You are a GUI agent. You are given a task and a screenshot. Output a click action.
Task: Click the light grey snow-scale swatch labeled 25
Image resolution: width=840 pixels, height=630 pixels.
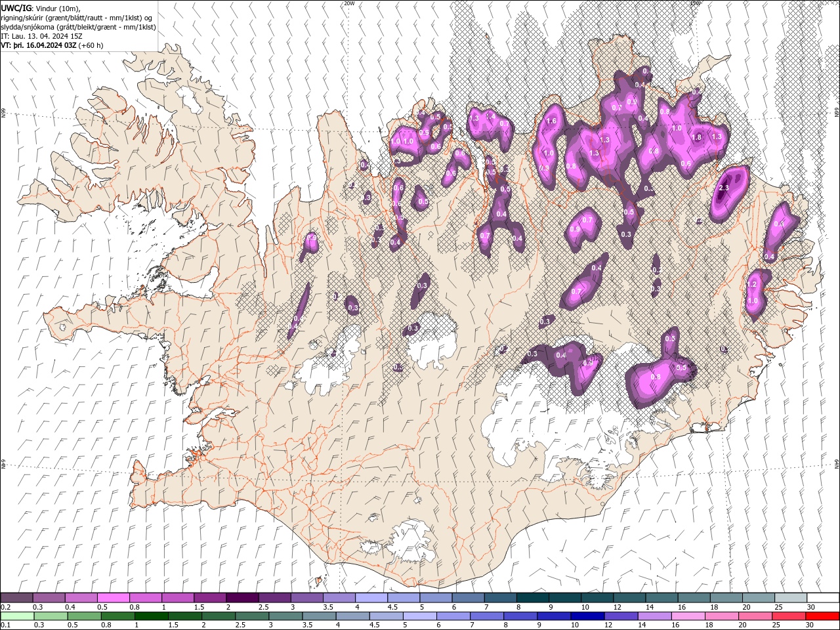789,598
